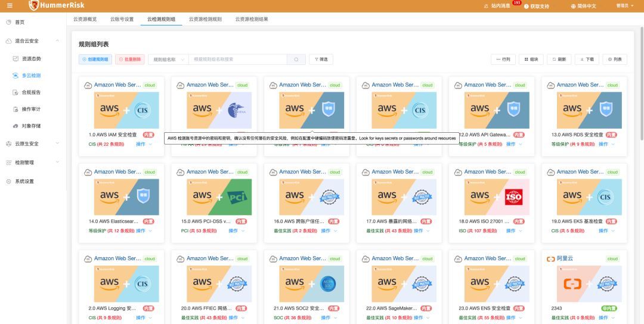
Task: Click the 'PCI (共 53 条规则)' text
Action: [x=199, y=231]
